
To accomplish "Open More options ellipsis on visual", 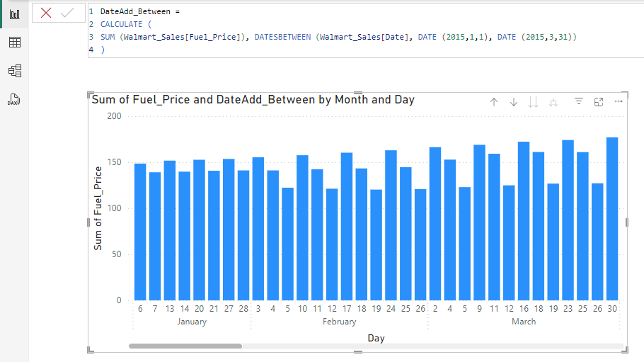I will coord(618,102).
